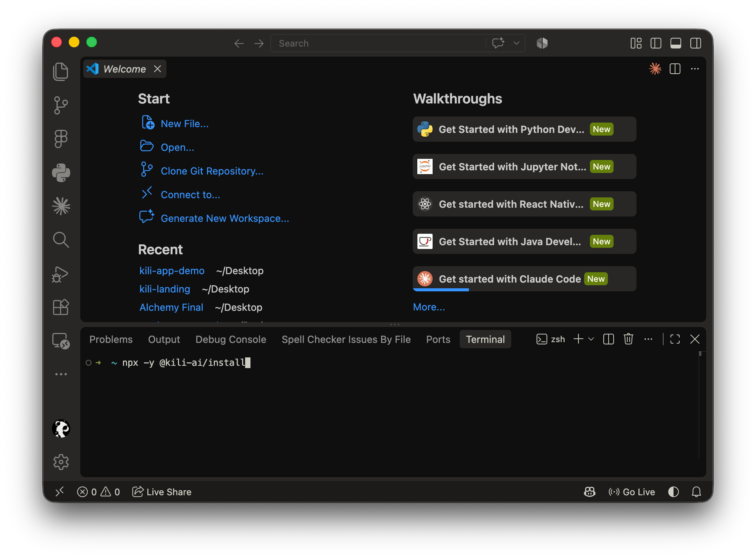Image resolution: width=756 pixels, height=559 pixels.
Task: Split the terminal pane
Action: [x=609, y=339]
